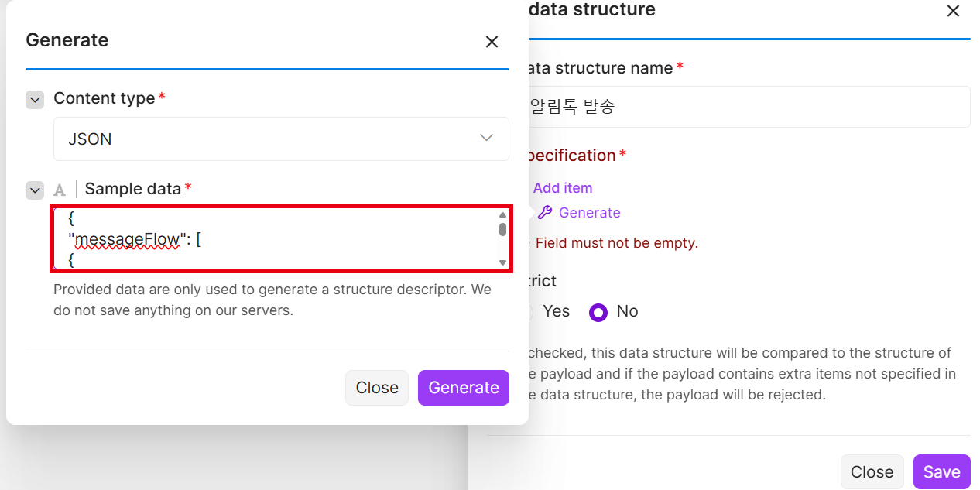
Task: Close the Generate dialog with X
Action: click(x=492, y=42)
